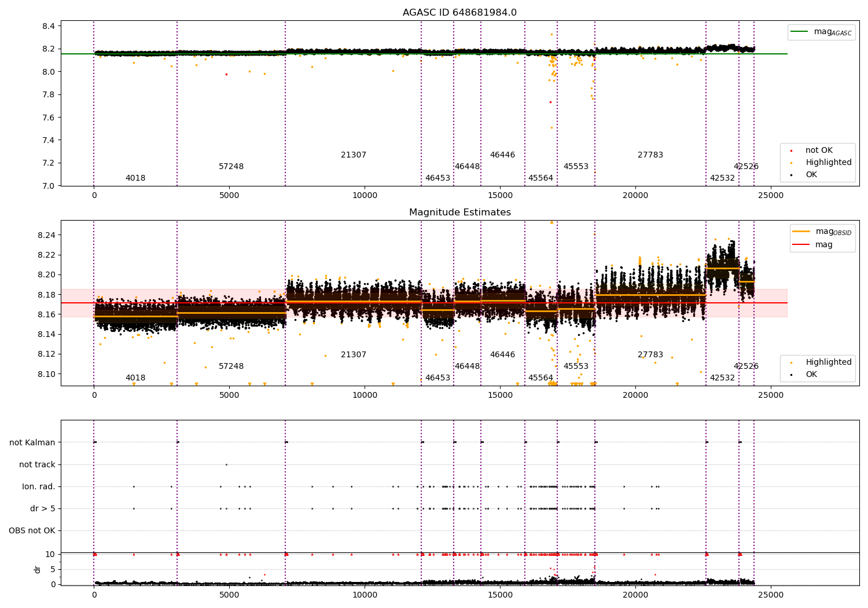
Task: Click 'Highlighted' legend entry in AGASC ID plot
Action: (822, 163)
